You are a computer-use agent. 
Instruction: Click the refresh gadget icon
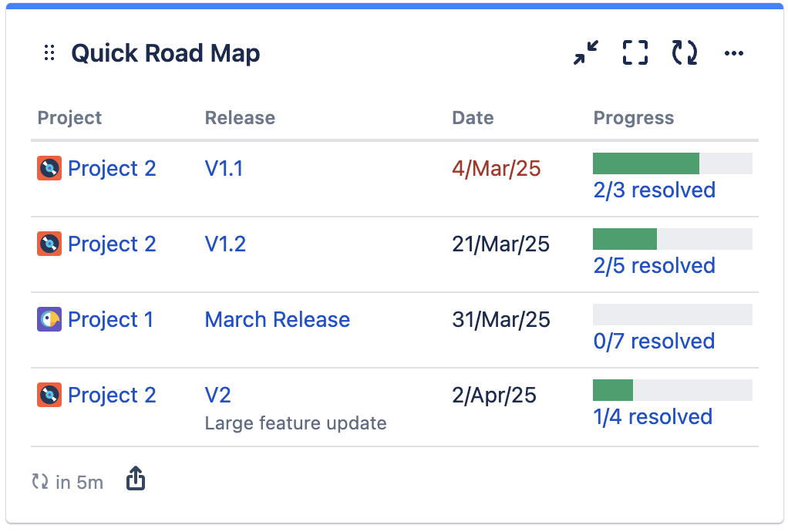pyautogui.click(x=683, y=52)
